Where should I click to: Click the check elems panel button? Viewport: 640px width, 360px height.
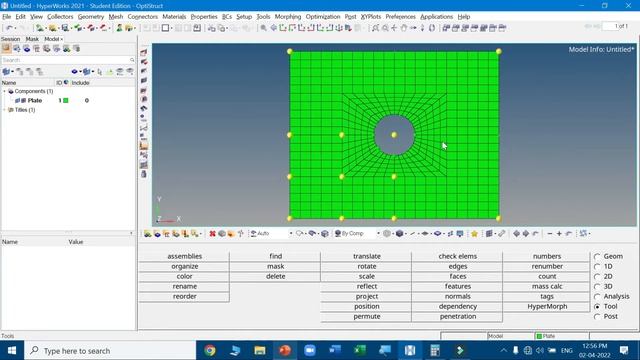point(458,256)
